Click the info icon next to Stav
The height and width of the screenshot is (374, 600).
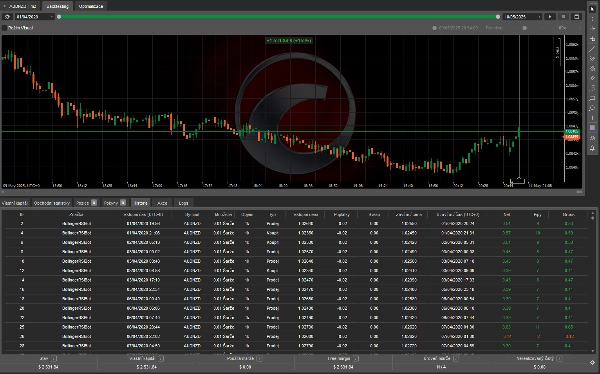pyautogui.click(x=54, y=359)
